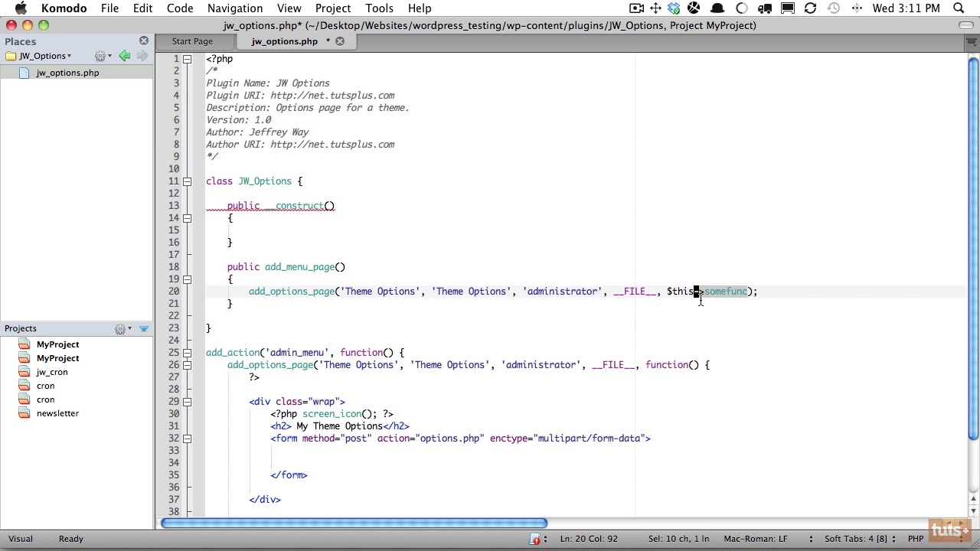Open the tab list arrow at far right of the tab bar
This screenshot has width=980, height=551.
point(972,42)
